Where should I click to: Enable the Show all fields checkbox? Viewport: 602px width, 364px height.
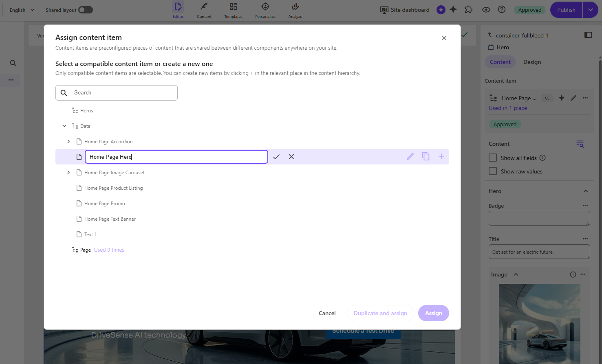coord(493,158)
